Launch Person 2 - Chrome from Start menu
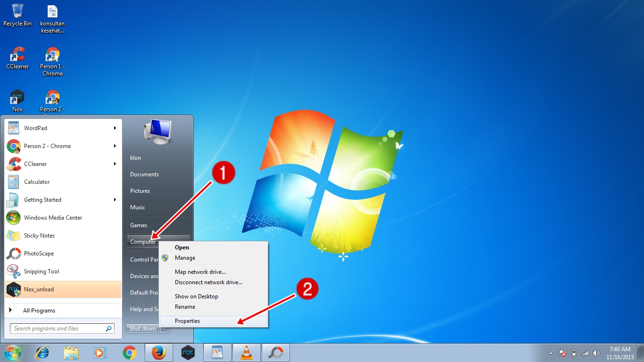The width and height of the screenshot is (644, 362). click(63, 146)
